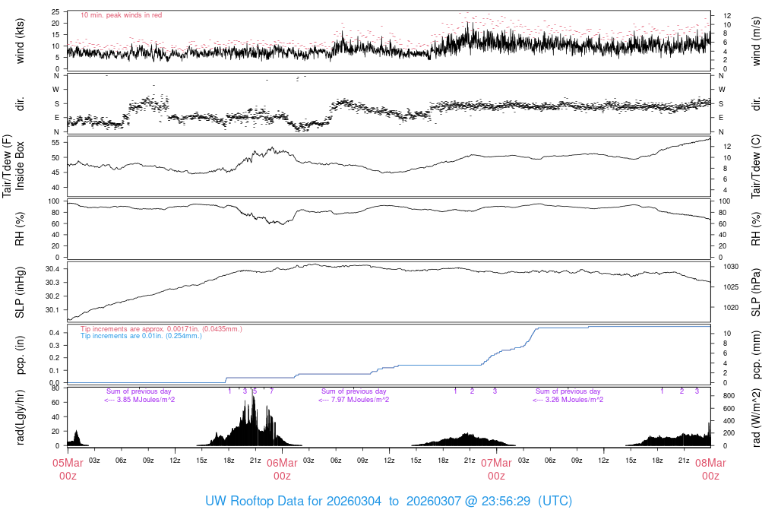Click the "SLP (hPa)" axis label

(x=756, y=293)
